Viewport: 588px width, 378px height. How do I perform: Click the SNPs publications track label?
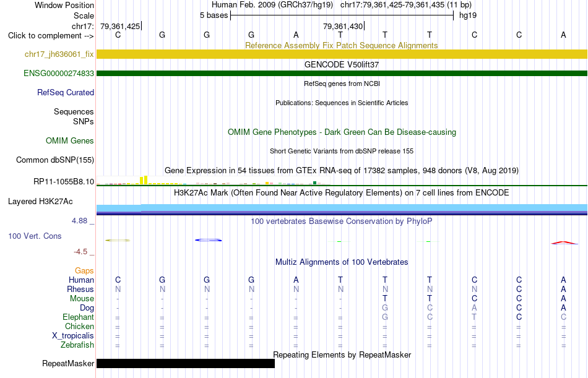coord(84,121)
